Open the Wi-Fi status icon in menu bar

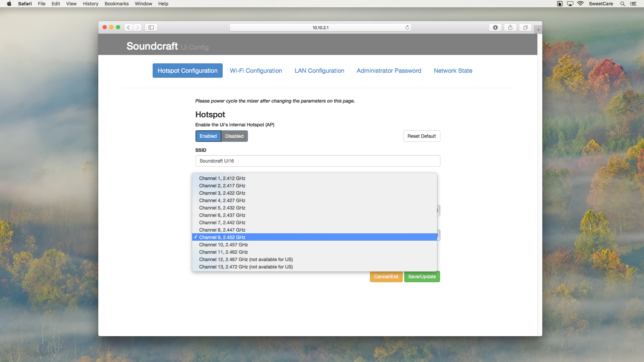[x=581, y=4]
